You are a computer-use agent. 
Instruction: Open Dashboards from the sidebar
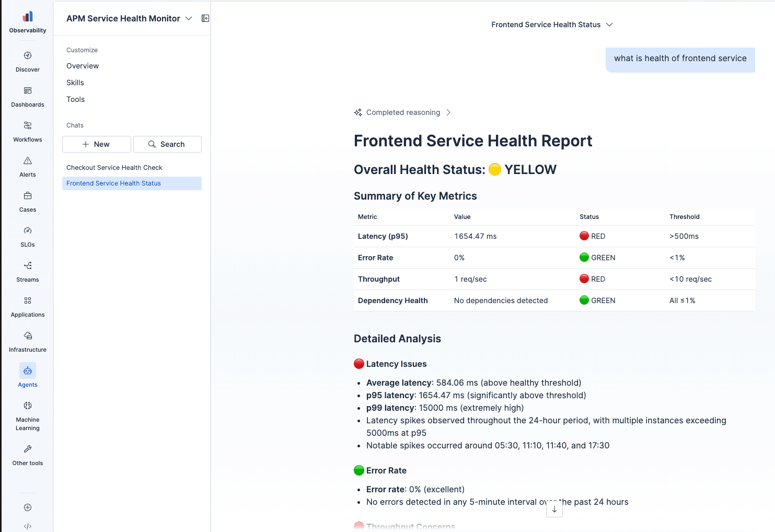click(x=28, y=96)
